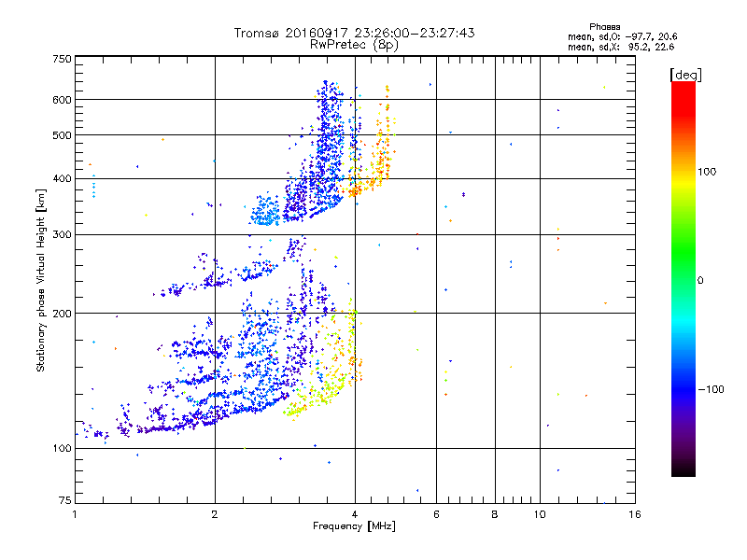The image size is (747, 560).
Task: Click the colorbar label '0'
Action: click(700, 281)
